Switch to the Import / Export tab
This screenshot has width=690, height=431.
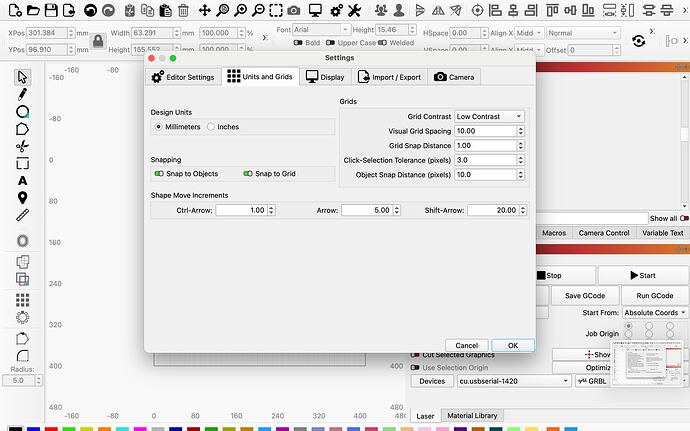coord(388,77)
